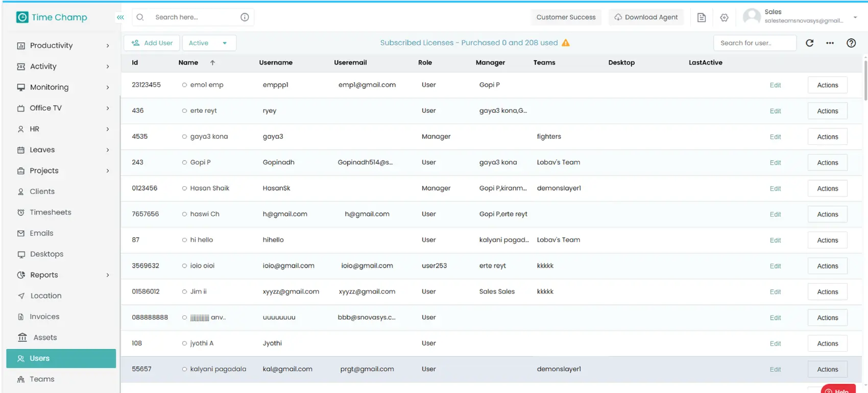
Task: Collapse the sidebar with double-chevron icon
Action: coord(120,17)
